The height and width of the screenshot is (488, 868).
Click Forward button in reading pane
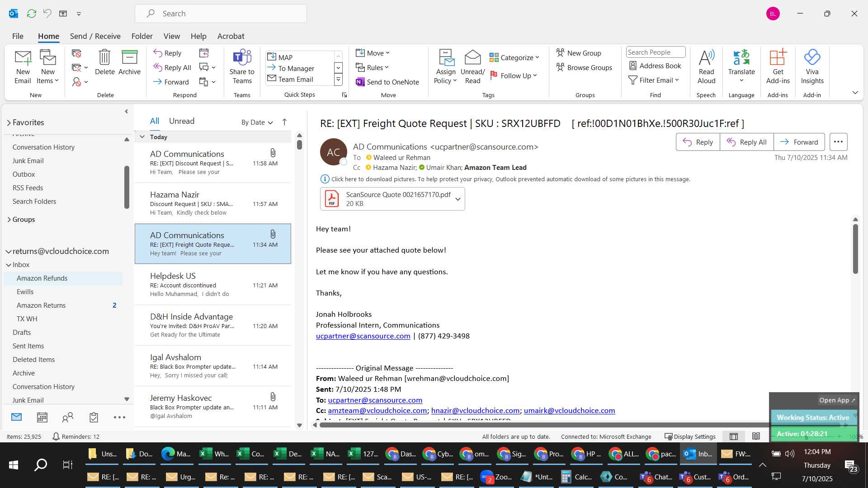point(799,142)
